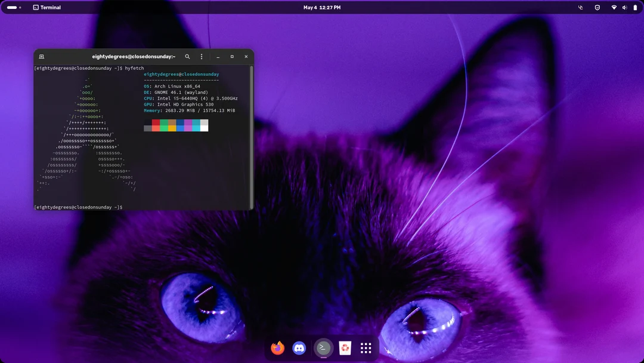Viewport: 644px width, 363px height.
Task: Click the volume icon in the top bar
Action: pos(624,7)
